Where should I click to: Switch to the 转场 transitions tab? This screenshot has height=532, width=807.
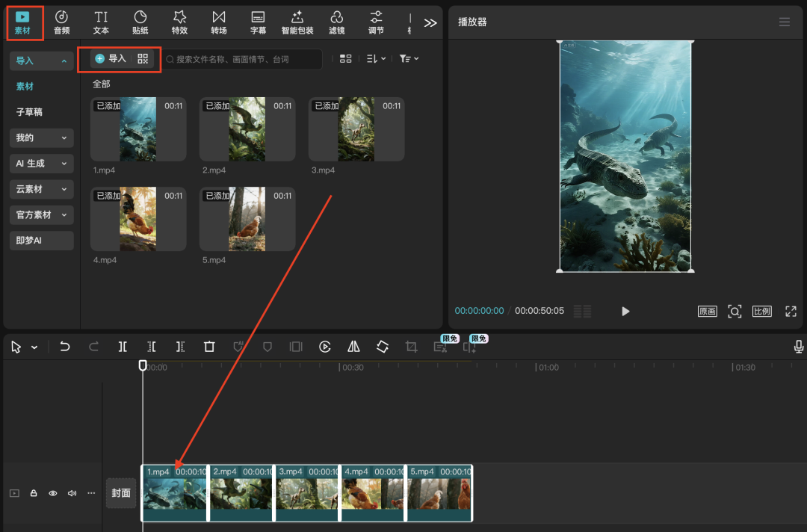(218, 22)
